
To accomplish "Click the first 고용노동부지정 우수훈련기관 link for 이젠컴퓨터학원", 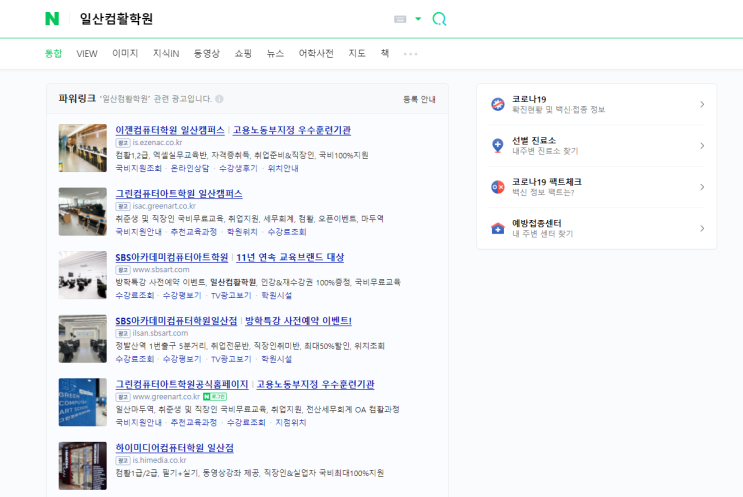I will coord(291,130).
